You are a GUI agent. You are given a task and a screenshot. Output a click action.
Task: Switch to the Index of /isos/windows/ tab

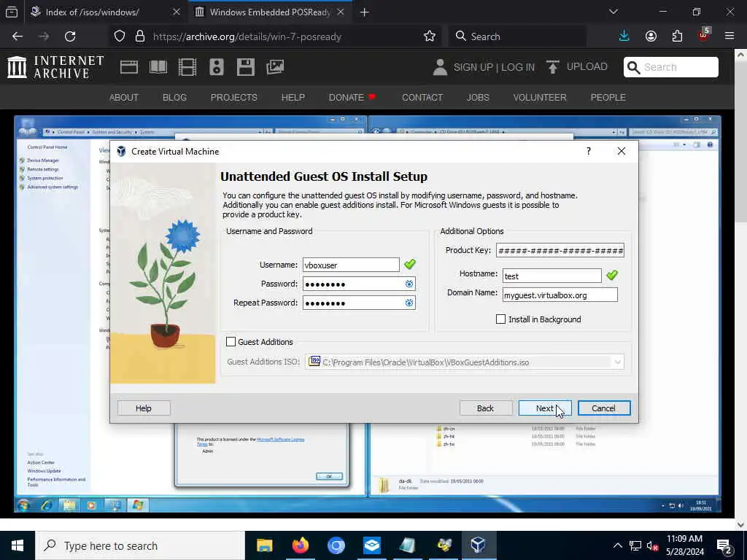105,12
